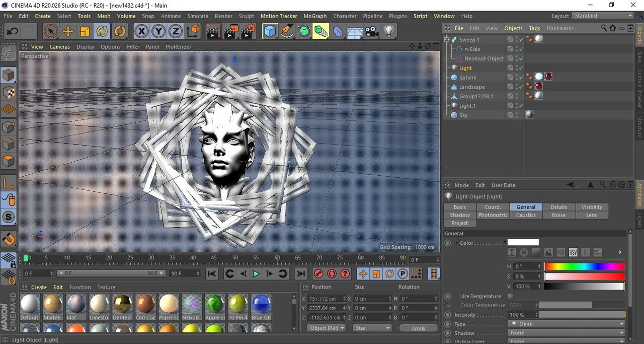Screen dimensions: 644x344
Task: Open the Objects manager Tags menu
Action: point(534,29)
